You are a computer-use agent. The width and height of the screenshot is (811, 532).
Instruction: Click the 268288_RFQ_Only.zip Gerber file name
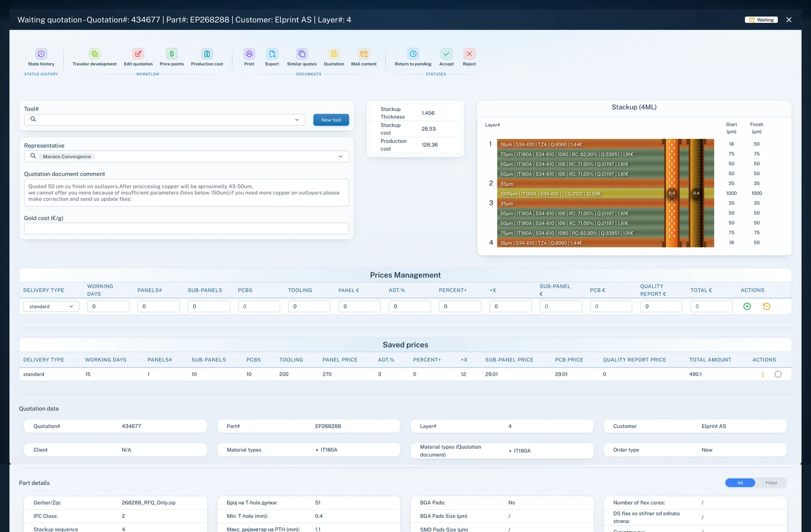click(x=148, y=503)
